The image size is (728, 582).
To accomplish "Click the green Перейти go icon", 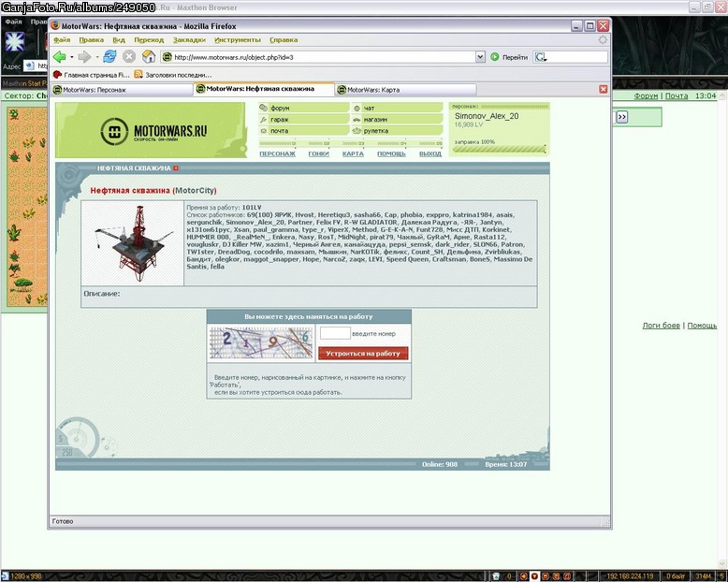I will [x=495, y=57].
